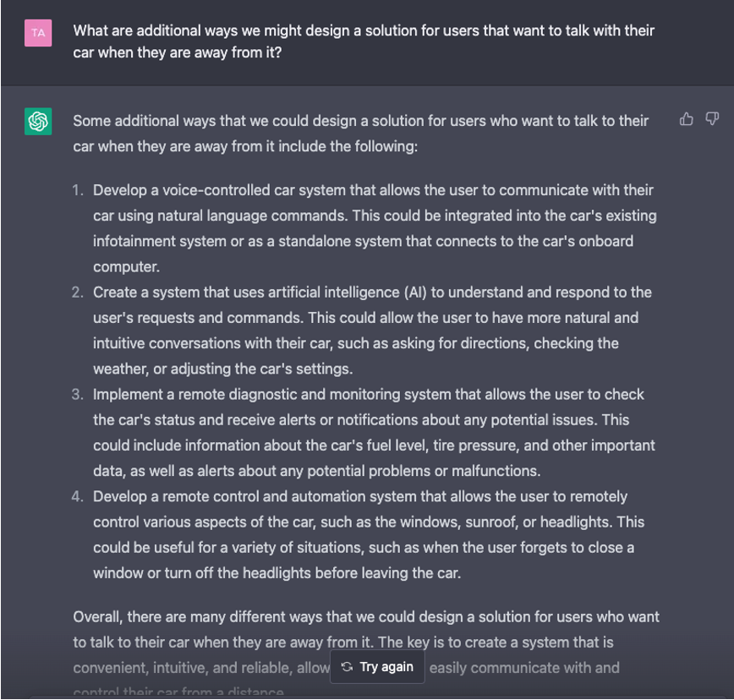The height and width of the screenshot is (700, 734).
Task: Click the Try again button label
Action: (386, 667)
